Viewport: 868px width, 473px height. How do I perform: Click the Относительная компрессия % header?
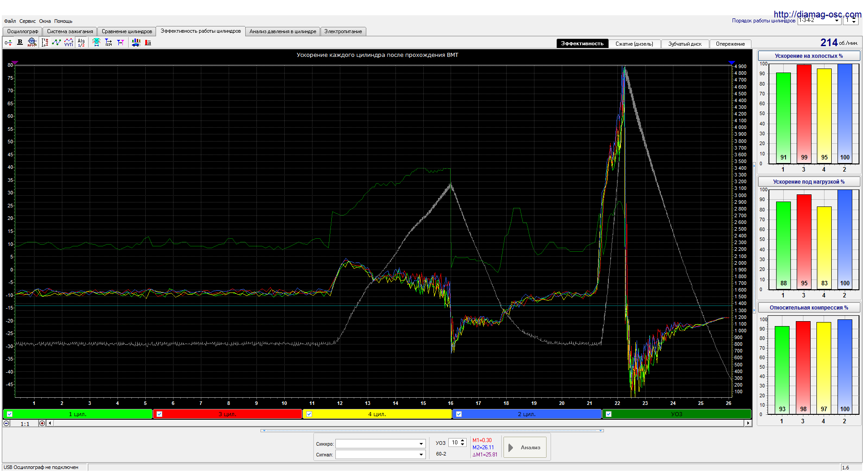point(809,308)
